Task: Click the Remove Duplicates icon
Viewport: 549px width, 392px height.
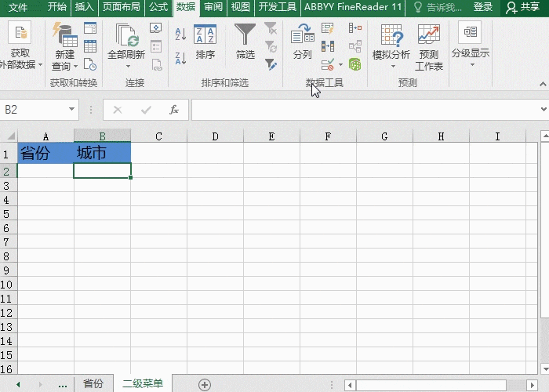Action: tap(328, 46)
